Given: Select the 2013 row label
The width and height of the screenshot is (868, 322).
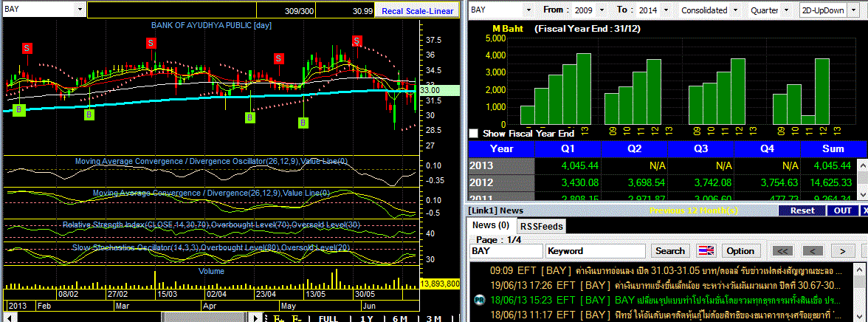Looking at the screenshot, I should tap(502, 165).
